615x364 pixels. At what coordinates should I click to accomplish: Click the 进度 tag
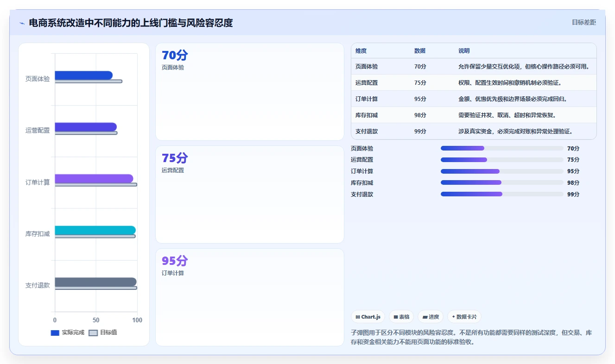(x=431, y=317)
